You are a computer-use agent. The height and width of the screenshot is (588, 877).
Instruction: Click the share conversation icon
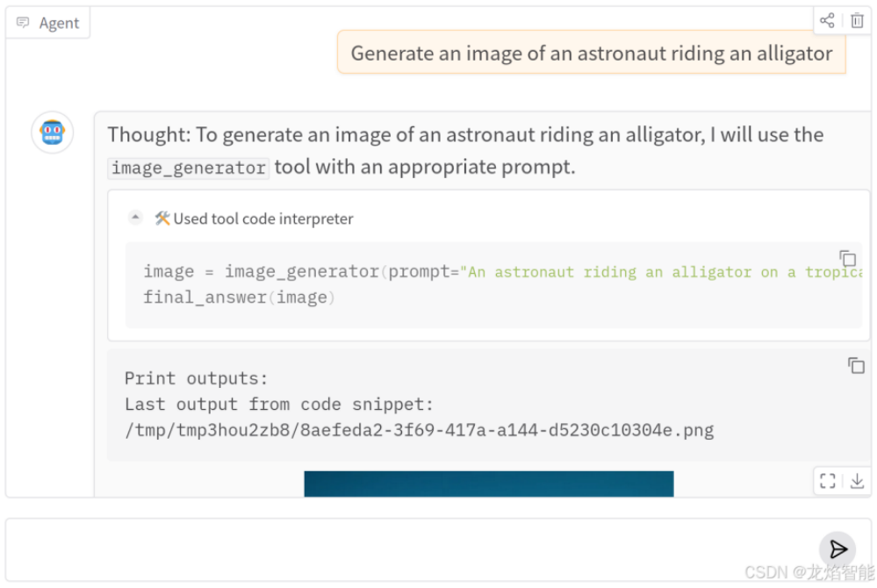click(827, 21)
